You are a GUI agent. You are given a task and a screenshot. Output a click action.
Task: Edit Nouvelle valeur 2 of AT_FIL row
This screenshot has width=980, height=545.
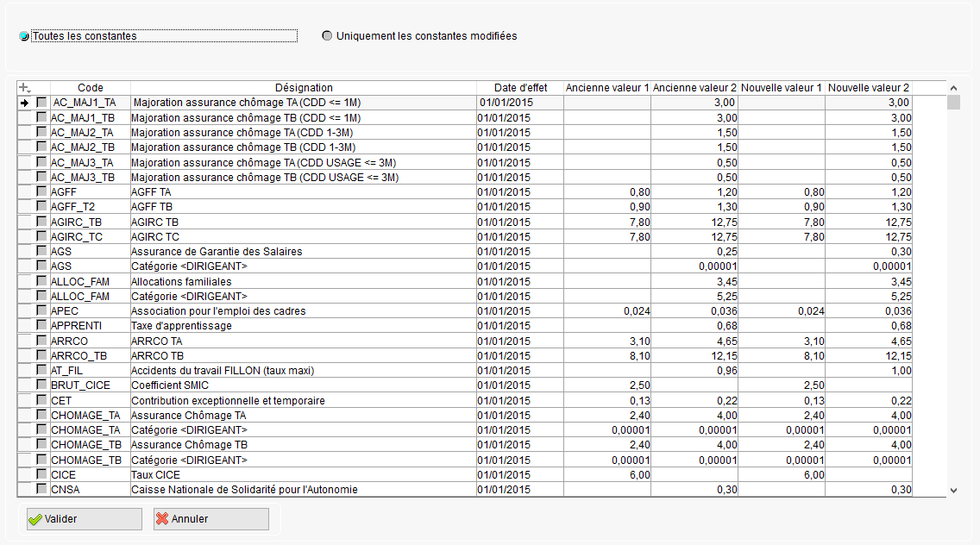coord(869,370)
